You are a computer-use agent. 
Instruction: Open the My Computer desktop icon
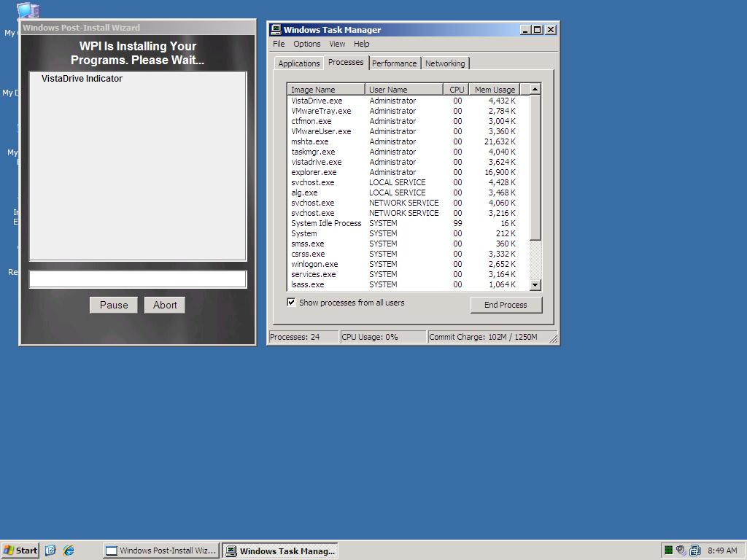[x=28, y=11]
